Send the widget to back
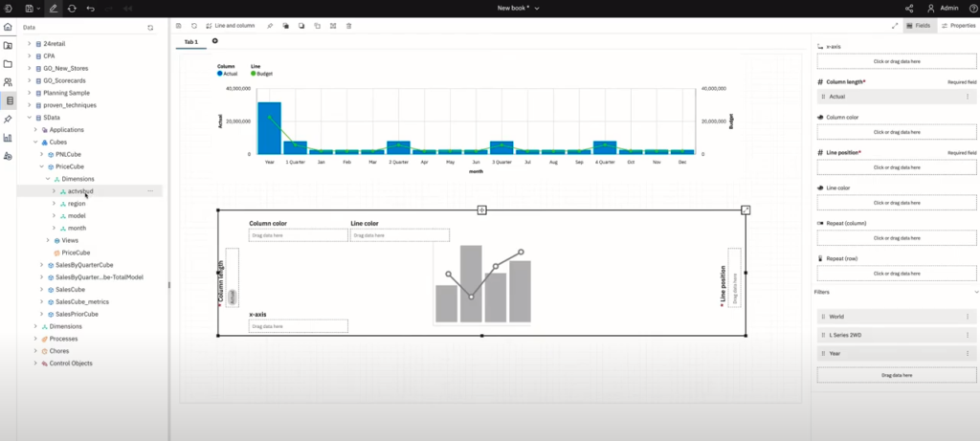Image resolution: width=980 pixels, height=441 pixels. (301, 26)
